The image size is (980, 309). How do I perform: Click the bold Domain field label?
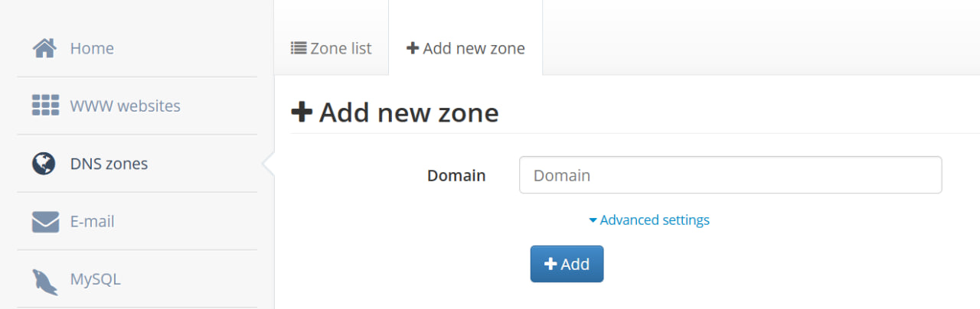456,175
